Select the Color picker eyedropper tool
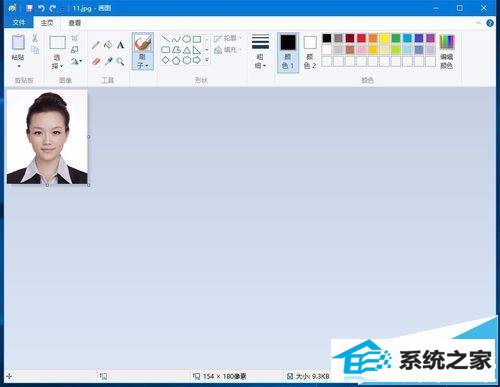 pos(108,61)
